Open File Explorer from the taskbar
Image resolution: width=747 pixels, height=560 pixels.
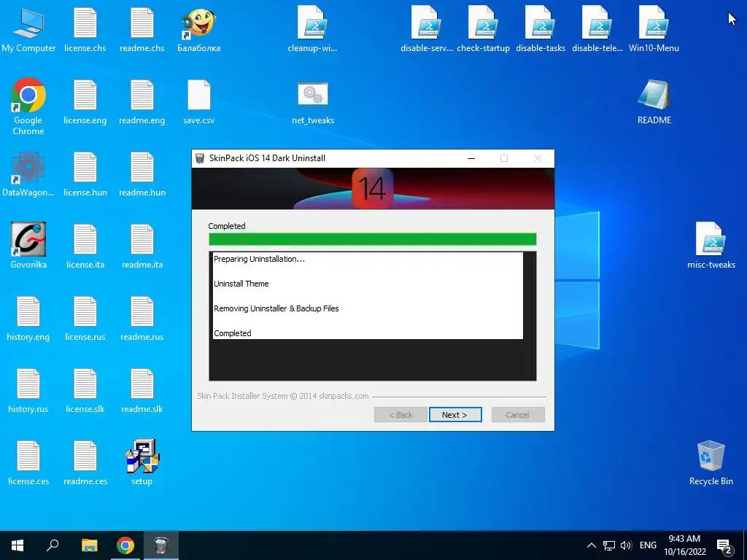coord(89,545)
